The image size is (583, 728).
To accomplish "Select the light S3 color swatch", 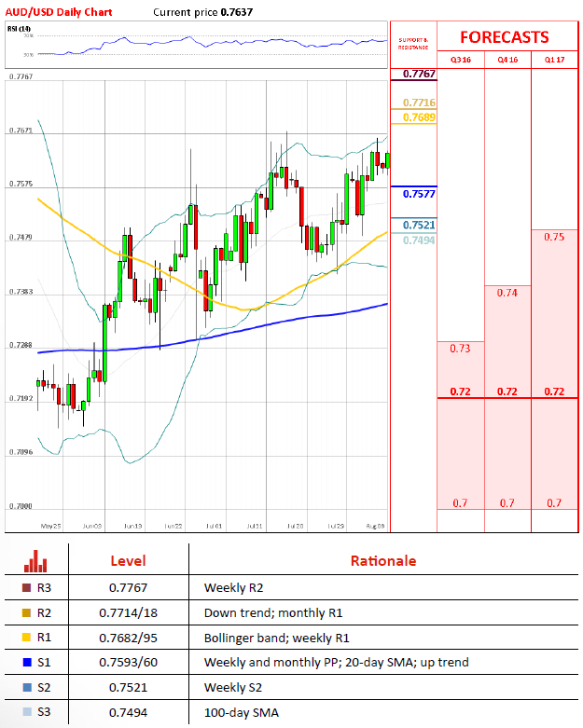I will (x=26, y=712).
